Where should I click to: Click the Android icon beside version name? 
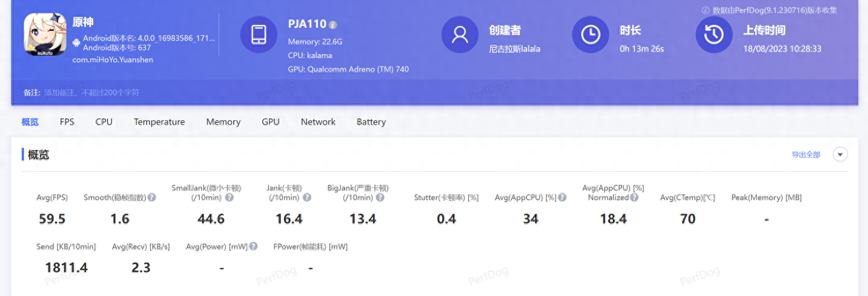76,42
